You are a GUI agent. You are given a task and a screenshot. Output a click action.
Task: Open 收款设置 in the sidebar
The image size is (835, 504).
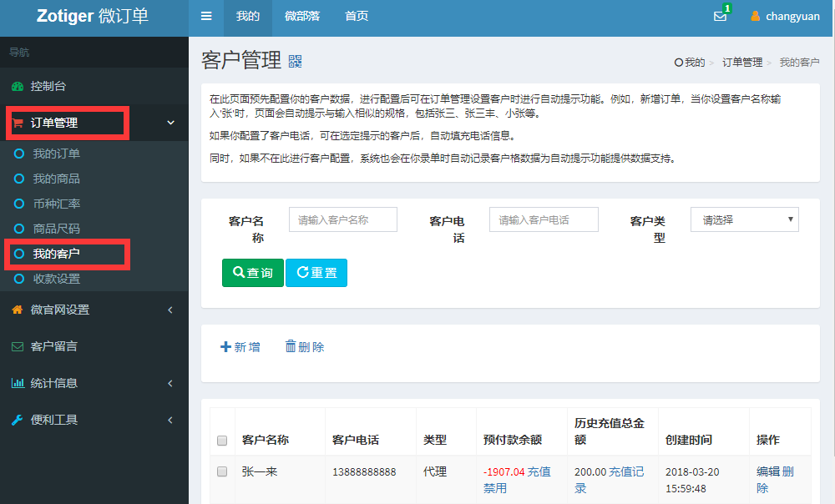click(x=57, y=279)
